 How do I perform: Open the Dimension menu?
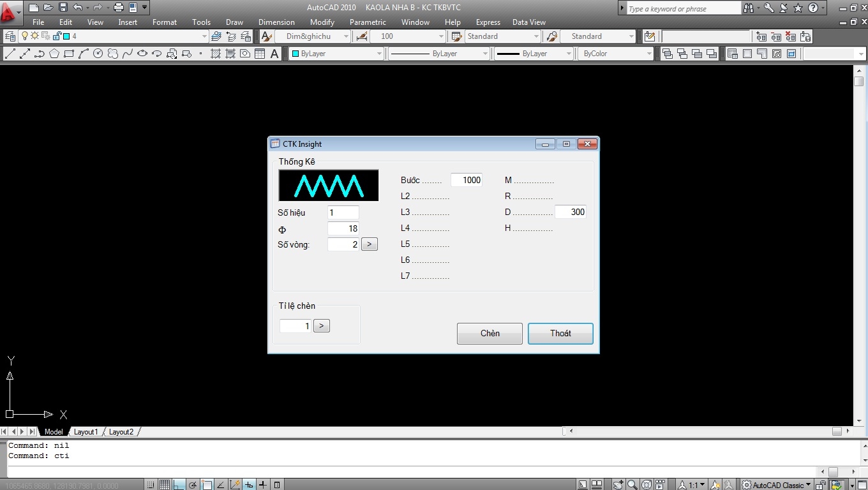click(x=276, y=22)
